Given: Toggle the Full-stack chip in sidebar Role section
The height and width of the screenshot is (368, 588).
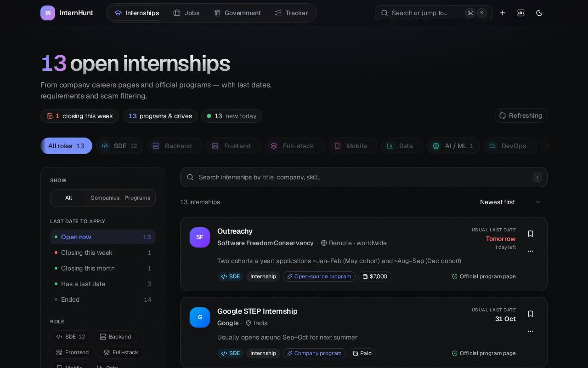Looking at the screenshot, I should pyautogui.click(x=121, y=352).
